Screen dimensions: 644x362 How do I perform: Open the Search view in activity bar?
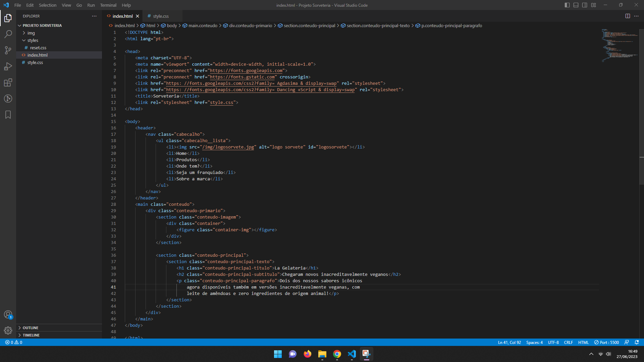point(8,34)
